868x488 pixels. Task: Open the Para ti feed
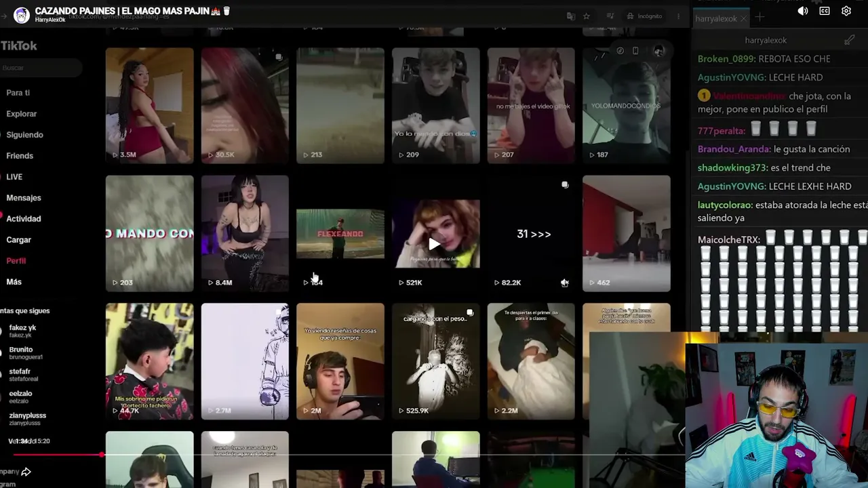[18, 93]
